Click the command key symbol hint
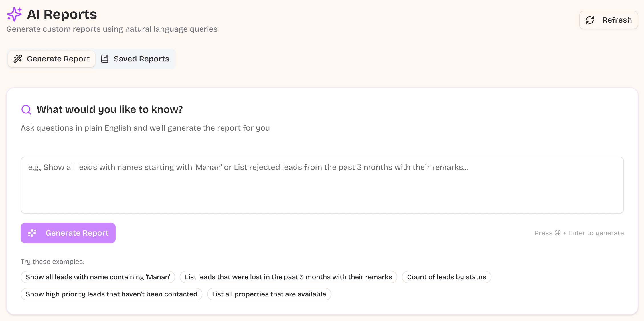This screenshot has width=644, height=321. 558,233
